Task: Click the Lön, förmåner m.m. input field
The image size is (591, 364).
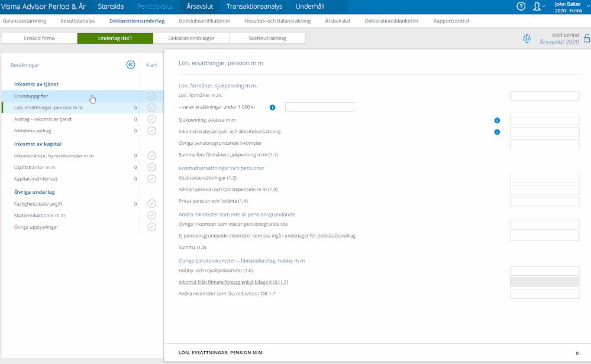Action: tap(544, 96)
